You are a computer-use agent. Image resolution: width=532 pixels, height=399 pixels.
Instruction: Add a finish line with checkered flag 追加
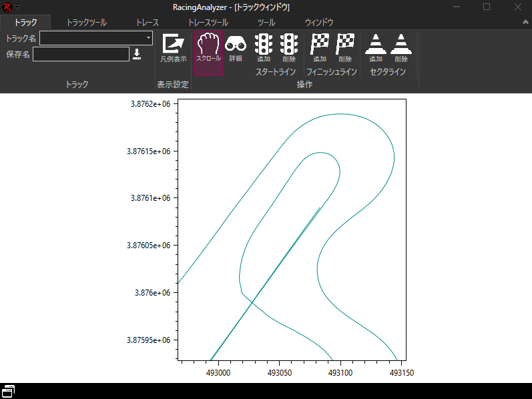point(320,48)
